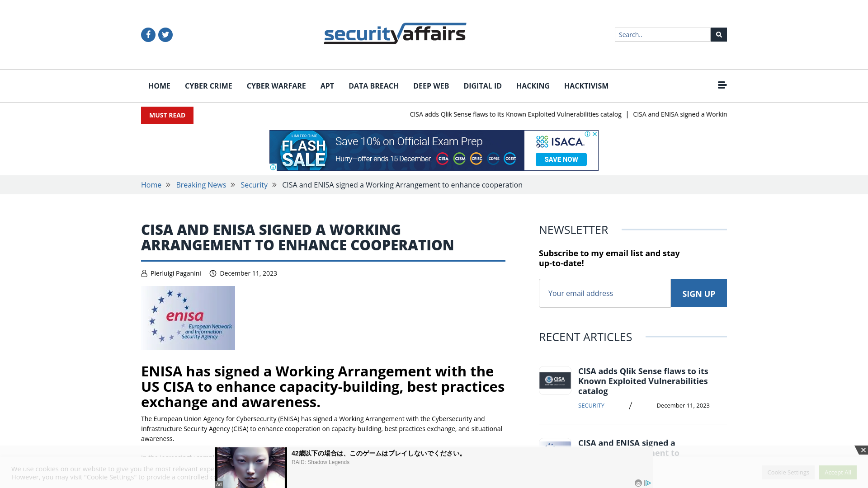
Task: Open the Facebook social icon link
Action: (148, 34)
